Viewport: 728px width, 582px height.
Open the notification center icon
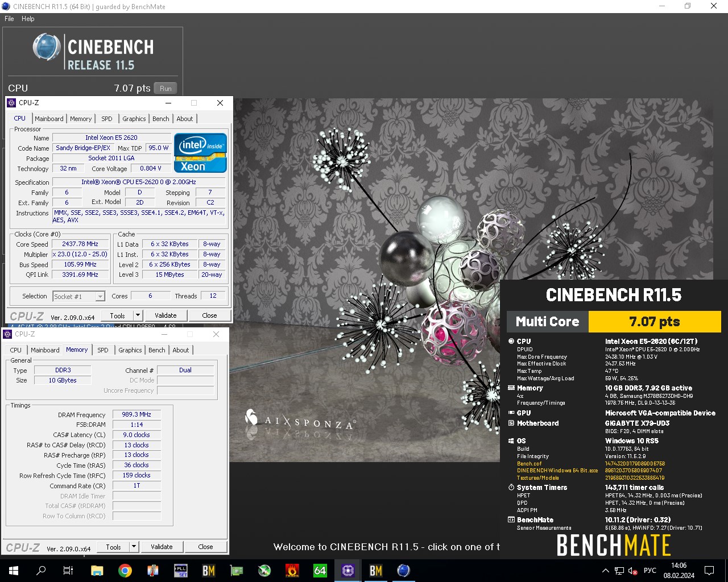[x=709, y=571]
